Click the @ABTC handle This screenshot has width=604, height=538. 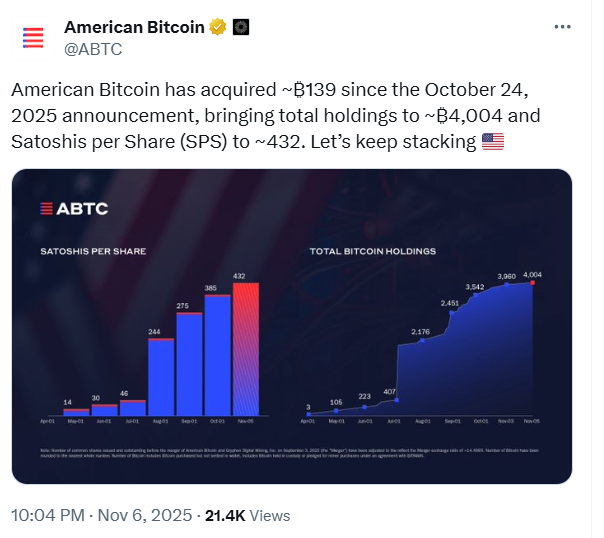[94, 47]
